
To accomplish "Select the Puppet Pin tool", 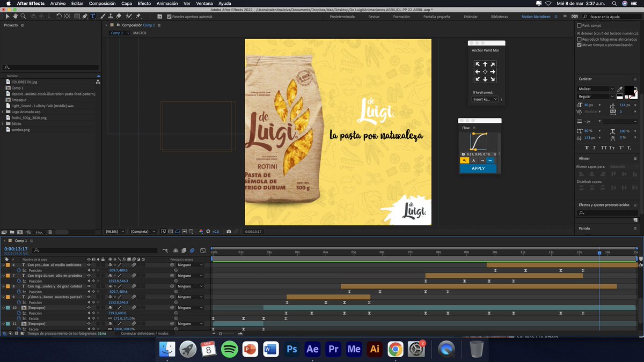I will 138,16.
